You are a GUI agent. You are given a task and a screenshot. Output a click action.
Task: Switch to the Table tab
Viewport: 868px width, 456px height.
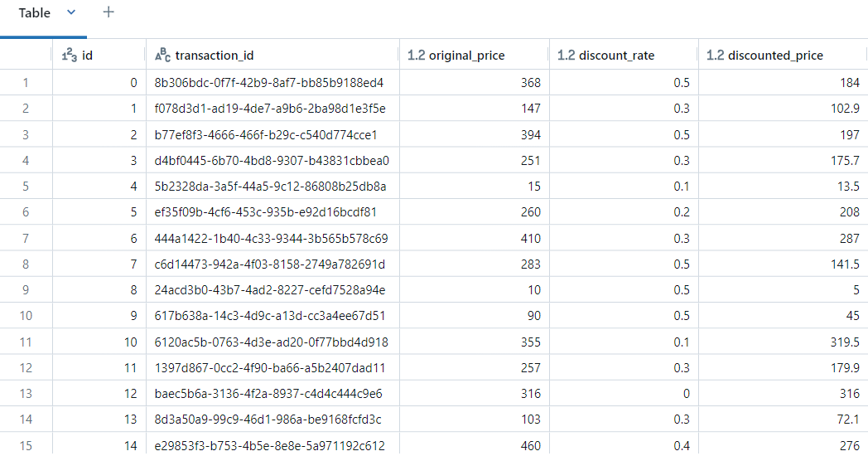point(34,13)
